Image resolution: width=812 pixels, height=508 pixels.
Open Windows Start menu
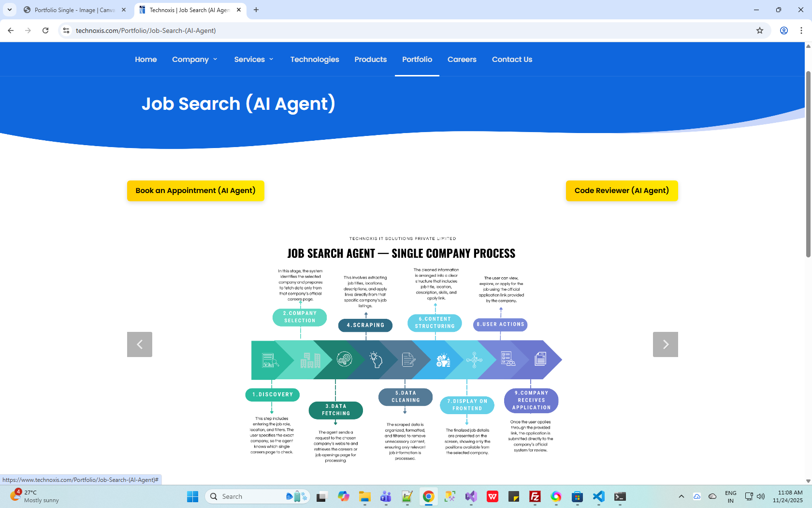pyautogui.click(x=192, y=496)
